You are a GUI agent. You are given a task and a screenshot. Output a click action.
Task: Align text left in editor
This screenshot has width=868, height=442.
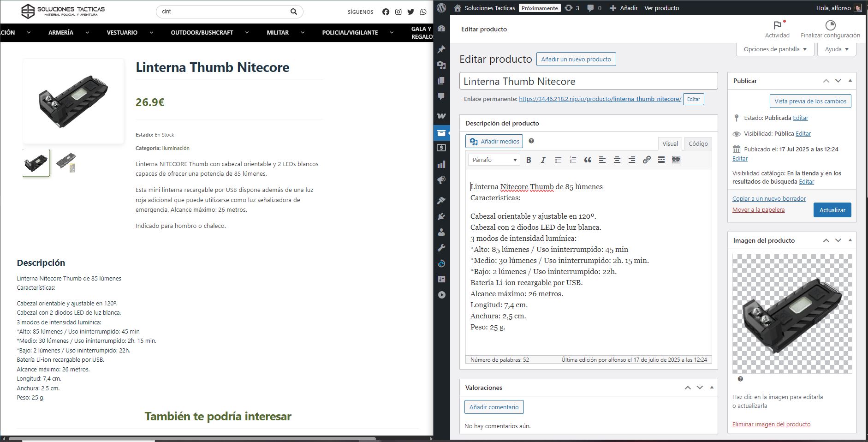(602, 160)
